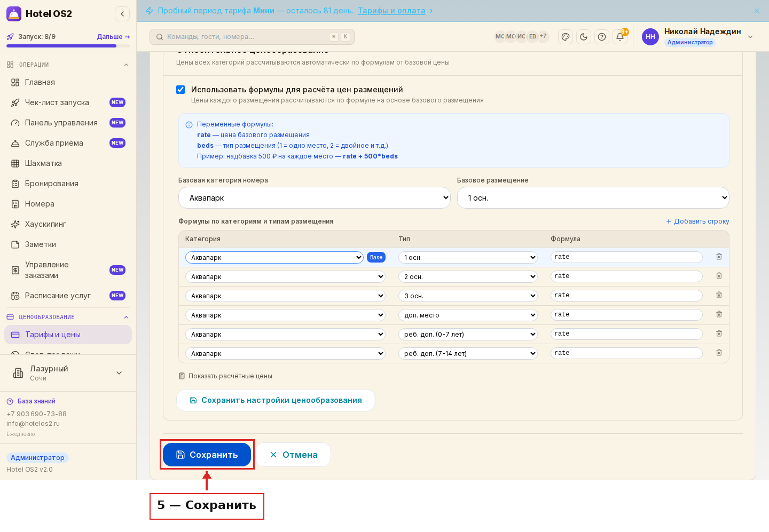769x532 pixels.
Task: Delete the доп. место formula row
Action: point(719,314)
